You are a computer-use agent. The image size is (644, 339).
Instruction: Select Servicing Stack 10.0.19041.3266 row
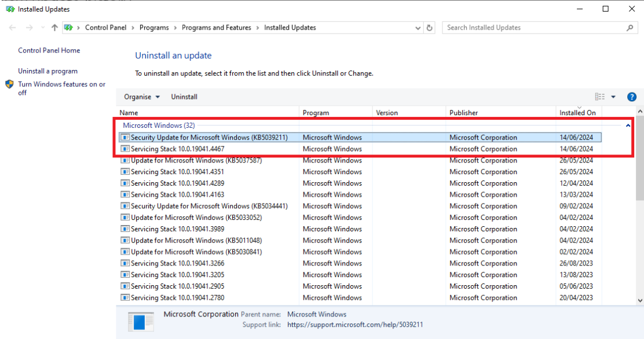[360, 263]
